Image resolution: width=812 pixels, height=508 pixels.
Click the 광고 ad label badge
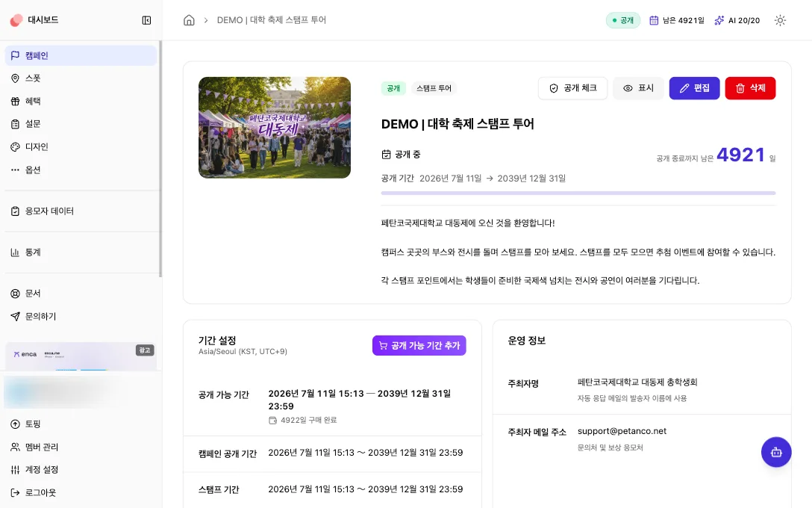145,350
